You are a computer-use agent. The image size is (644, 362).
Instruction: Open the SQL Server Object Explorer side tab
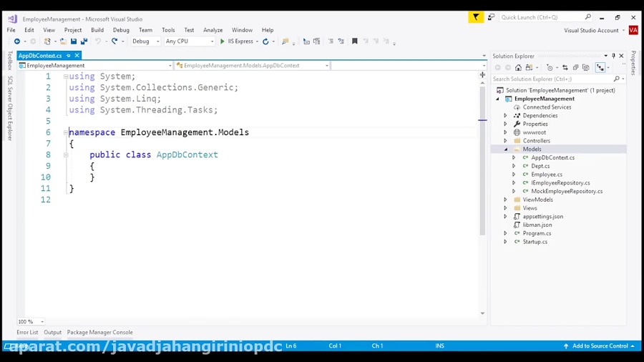click(x=10, y=108)
